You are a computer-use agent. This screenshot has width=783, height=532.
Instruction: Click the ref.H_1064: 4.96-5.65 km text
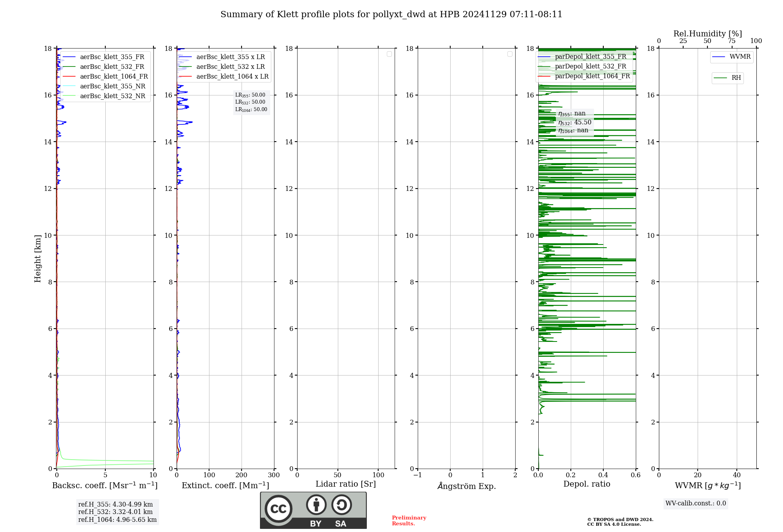(117, 519)
